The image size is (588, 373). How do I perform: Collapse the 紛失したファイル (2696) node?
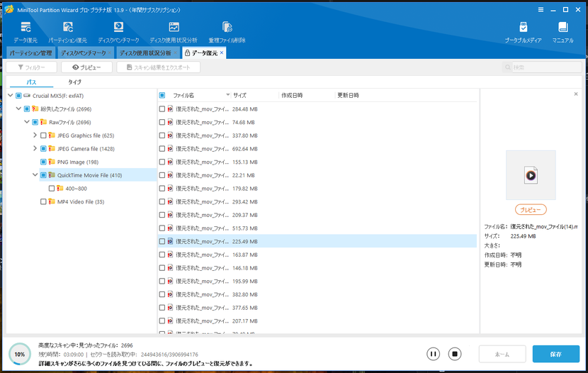[18, 108]
